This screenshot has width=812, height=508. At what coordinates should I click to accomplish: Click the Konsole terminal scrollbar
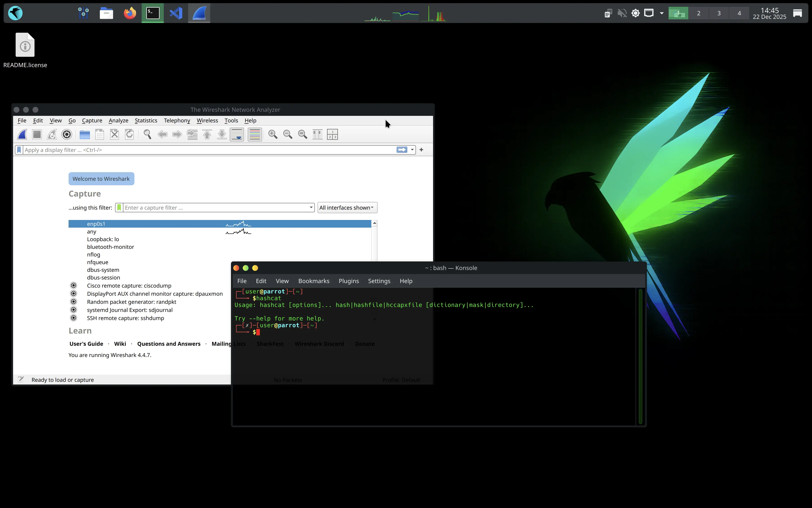[640, 356]
